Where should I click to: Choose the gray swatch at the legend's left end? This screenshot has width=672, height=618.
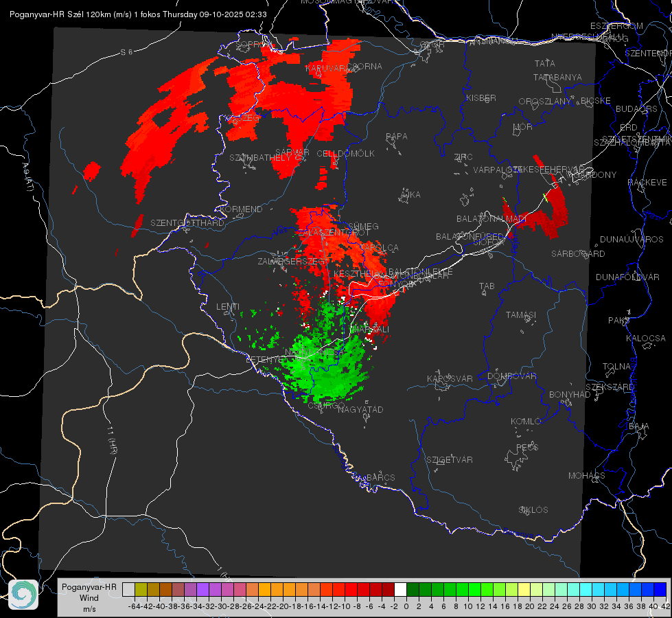point(128,589)
